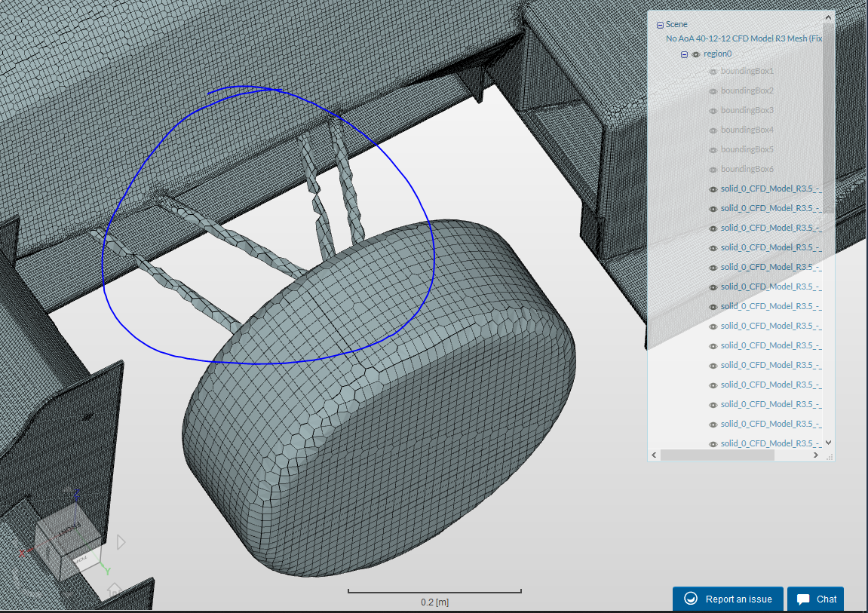Click the FRONT face of orientation cube
Image resolution: width=868 pixels, height=613 pixels.
(x=69, y=530)
